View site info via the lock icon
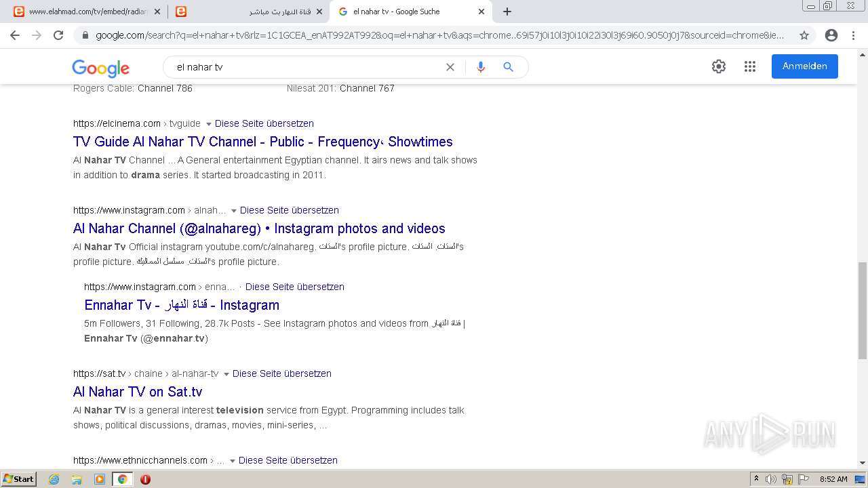 85,35
